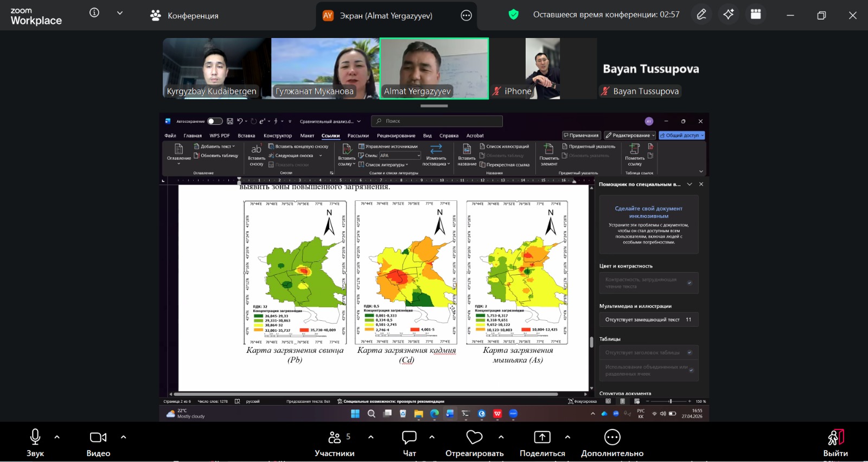Click Вставить название caption button in Word
The width and height of the screenshot is (868, 462).
click(467, 155)
